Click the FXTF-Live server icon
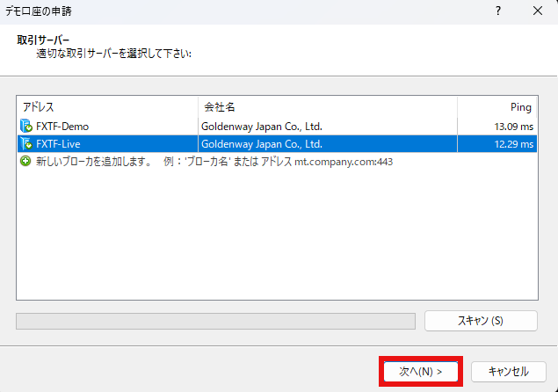 click(26, 144)
